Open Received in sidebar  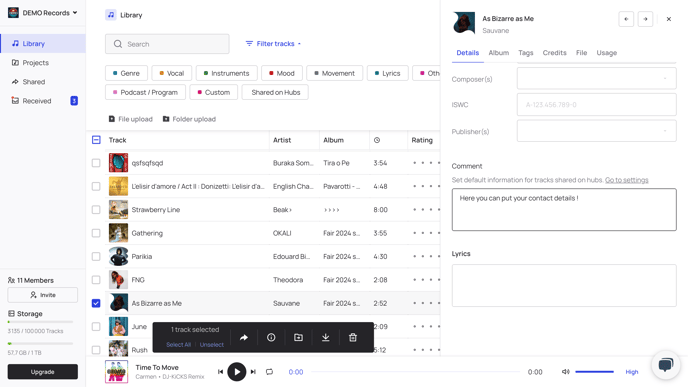[x=43, y=101]
